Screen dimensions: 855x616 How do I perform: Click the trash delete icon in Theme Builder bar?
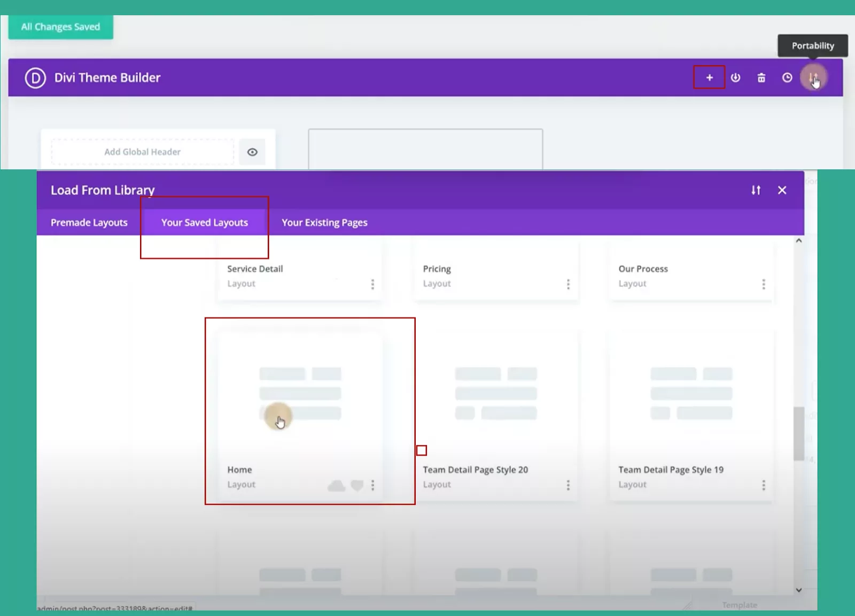pyautogui.click(x=761, y=78)
